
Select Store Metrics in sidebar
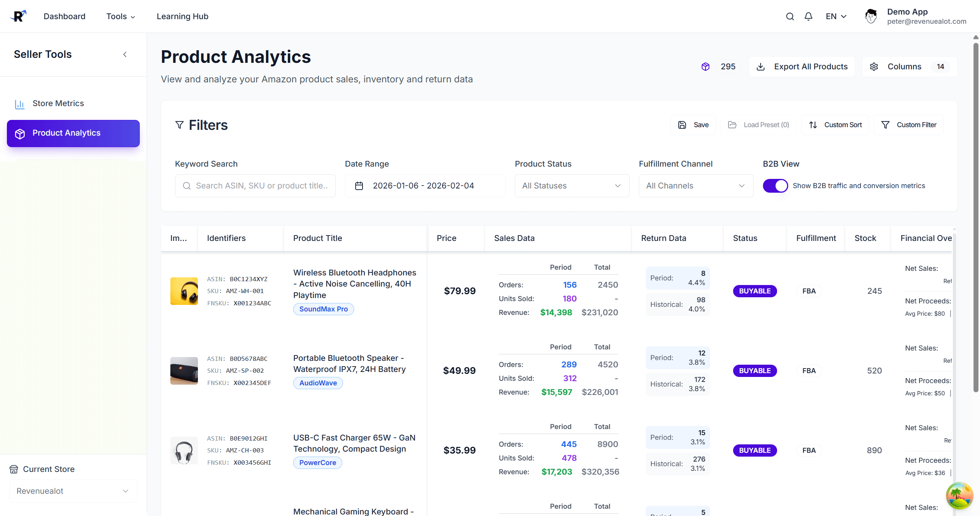(x=58, y=103)
